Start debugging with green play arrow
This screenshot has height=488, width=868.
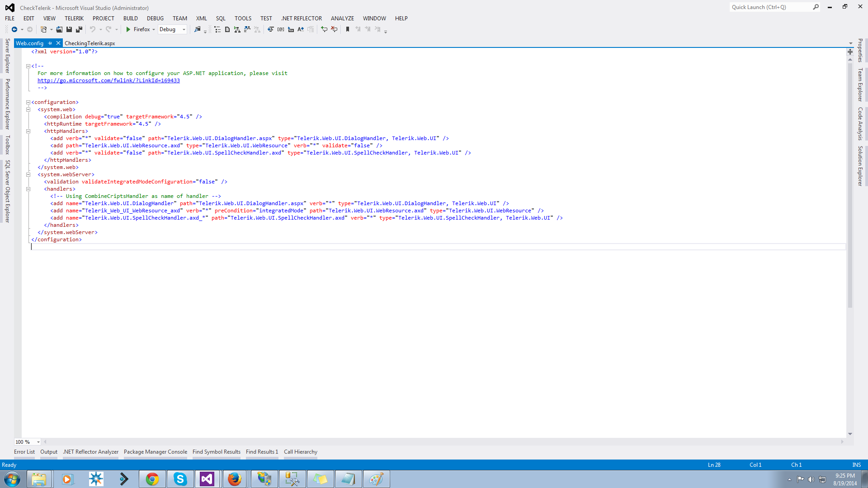128,29
